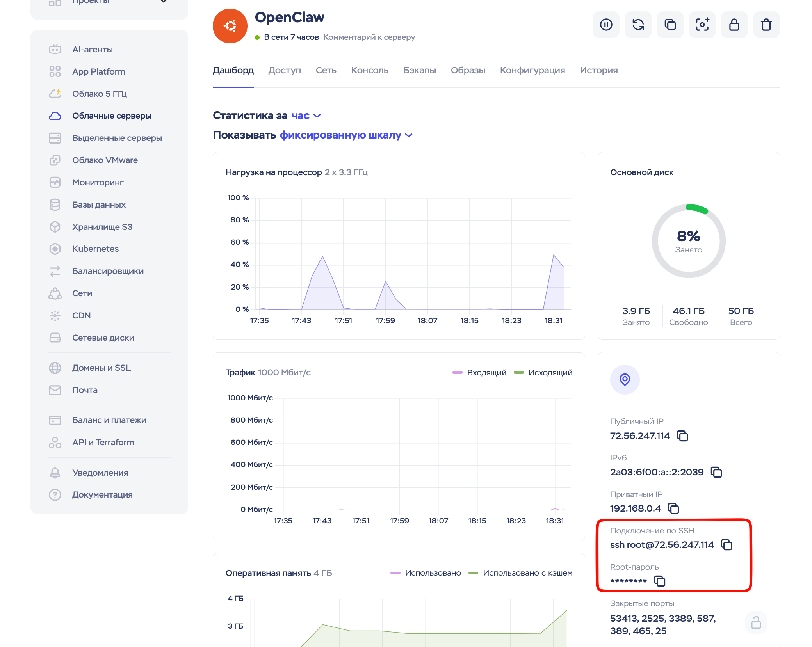
Task: Click the snapshot capture icon
Action: pyautogui.click(x=702, y=25)
